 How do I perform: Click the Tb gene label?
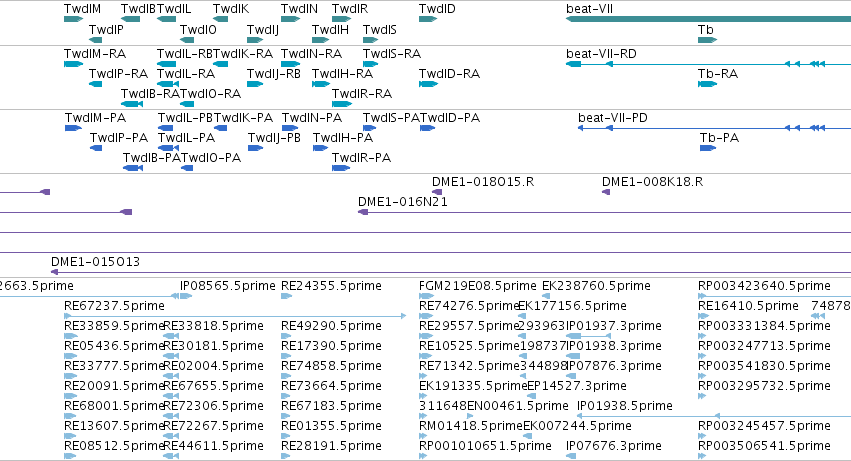706,30
